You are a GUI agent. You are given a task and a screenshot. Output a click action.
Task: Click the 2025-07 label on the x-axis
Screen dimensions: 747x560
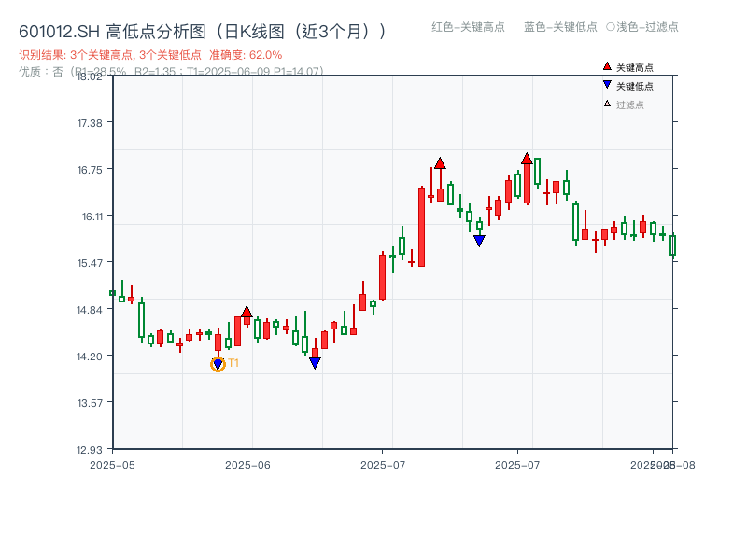(381, 462)
